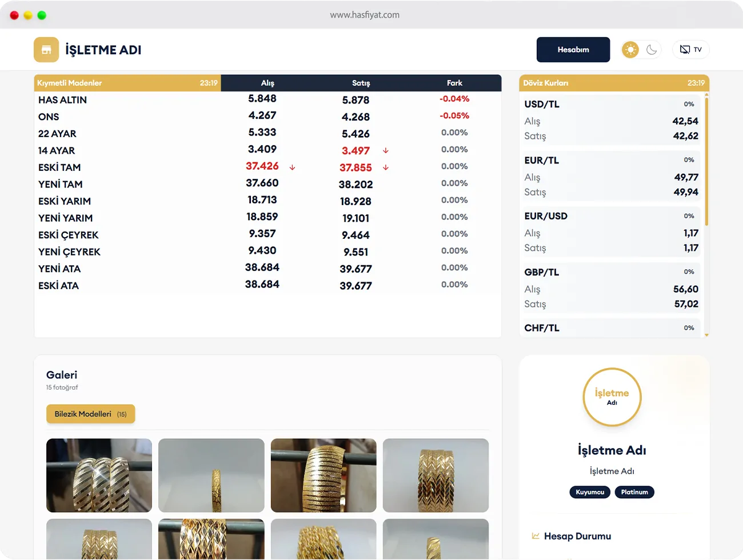Select the ESKİ ÇEYREK row label
The image size is (743, 560).
tap(69, 235)
